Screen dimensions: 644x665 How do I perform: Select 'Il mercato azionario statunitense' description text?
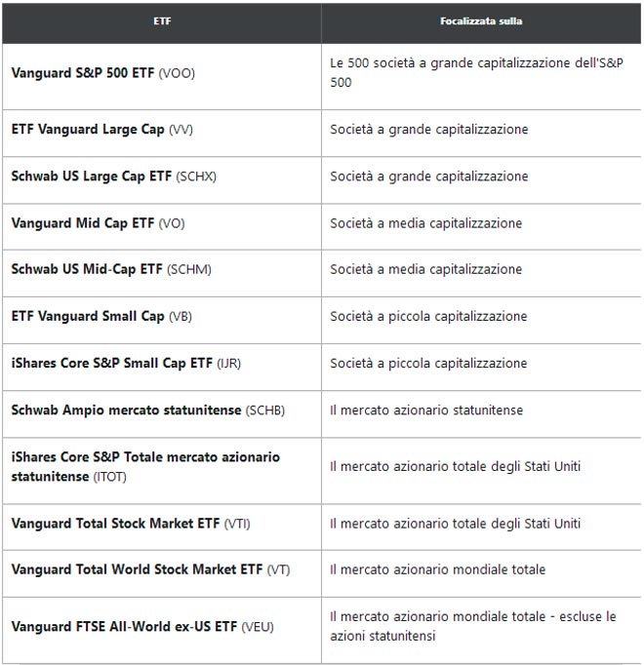(x=426, y=410)
